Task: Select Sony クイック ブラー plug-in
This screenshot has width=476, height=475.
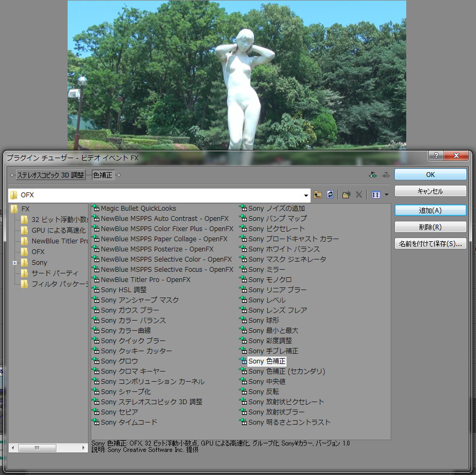Action: pyautogui.click(x=129, y=340)
